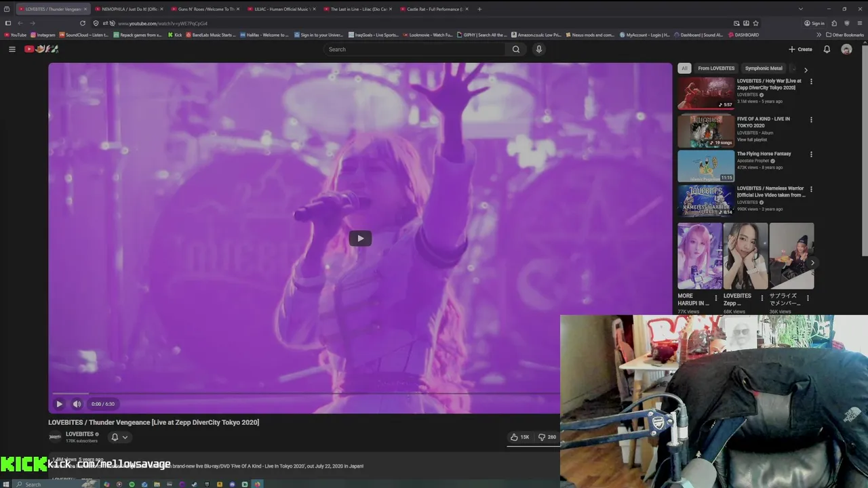Switch to Guns N' Roses tab
This screenshot has height=488, width=868.
[205, 9]
